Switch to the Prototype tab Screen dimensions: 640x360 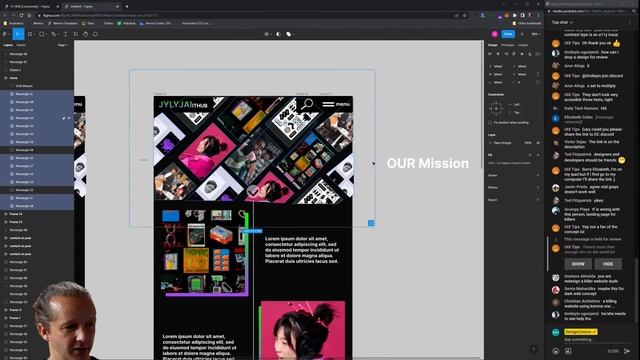[x=508, y=45]
